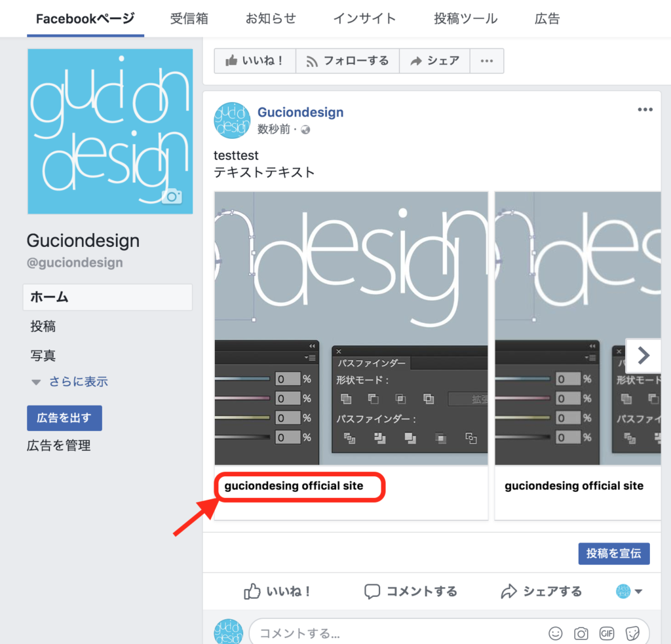Click the emoji smiley icon in comment box
This screenshot has height=644, width=671.
click(x=555, y=633)
